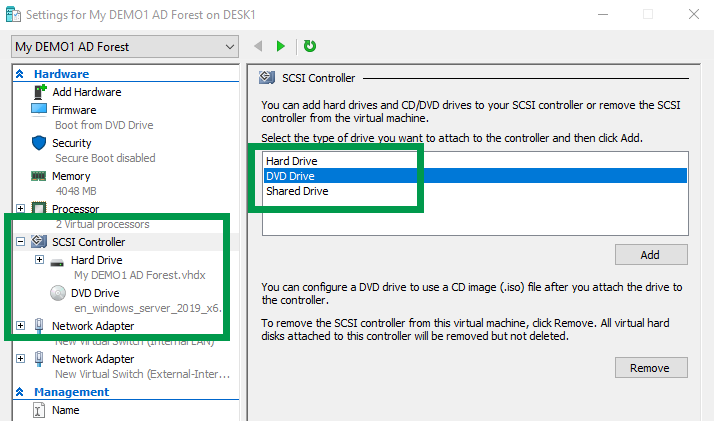This screenshot has height=421, width=714.
Task: Expand the Hard Drive tree node
Action: [x=40, y=260]
